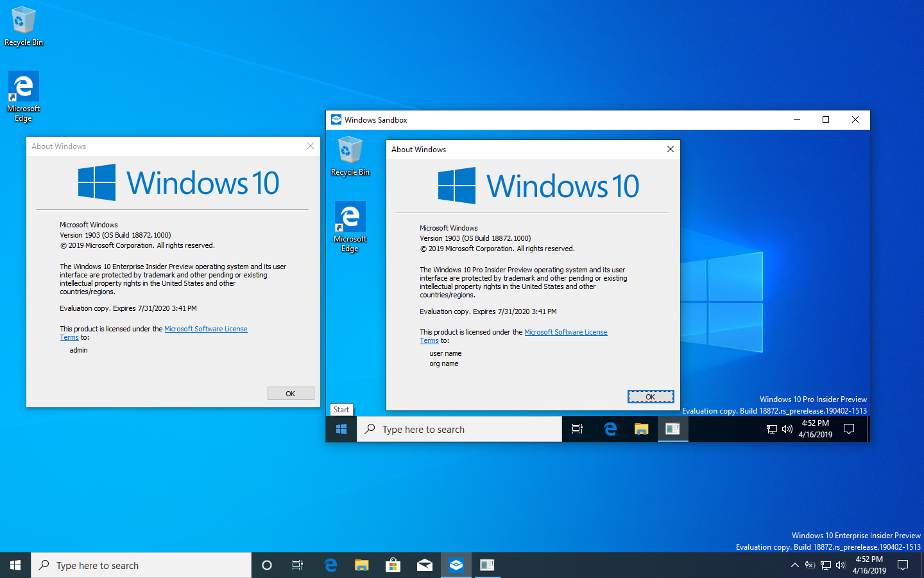
Task: Open Action Center inside Sandbox
Action: (849, 429)
